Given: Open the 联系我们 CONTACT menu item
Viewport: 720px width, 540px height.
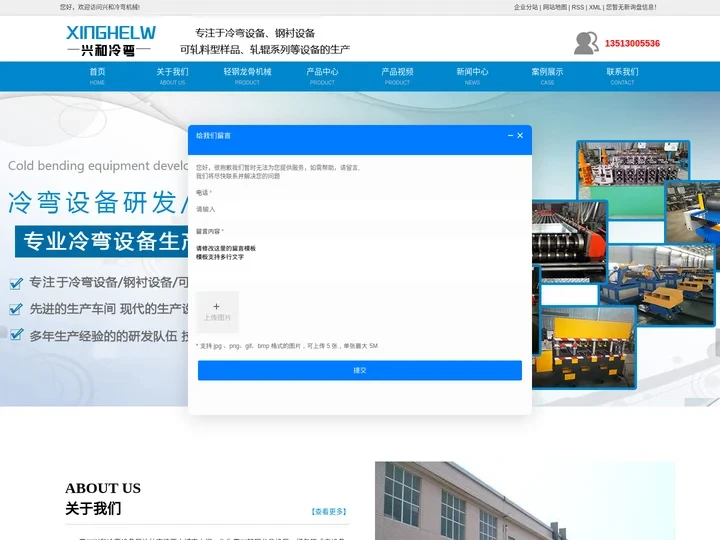Looking at the screenshot, I should click(622, 76).
